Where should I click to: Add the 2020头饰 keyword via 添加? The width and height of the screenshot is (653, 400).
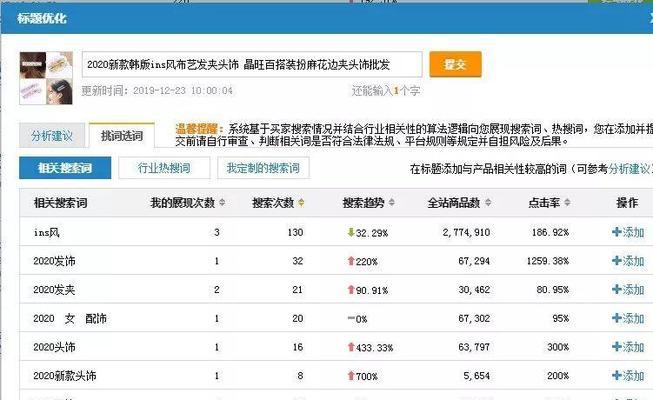(628, 347)
